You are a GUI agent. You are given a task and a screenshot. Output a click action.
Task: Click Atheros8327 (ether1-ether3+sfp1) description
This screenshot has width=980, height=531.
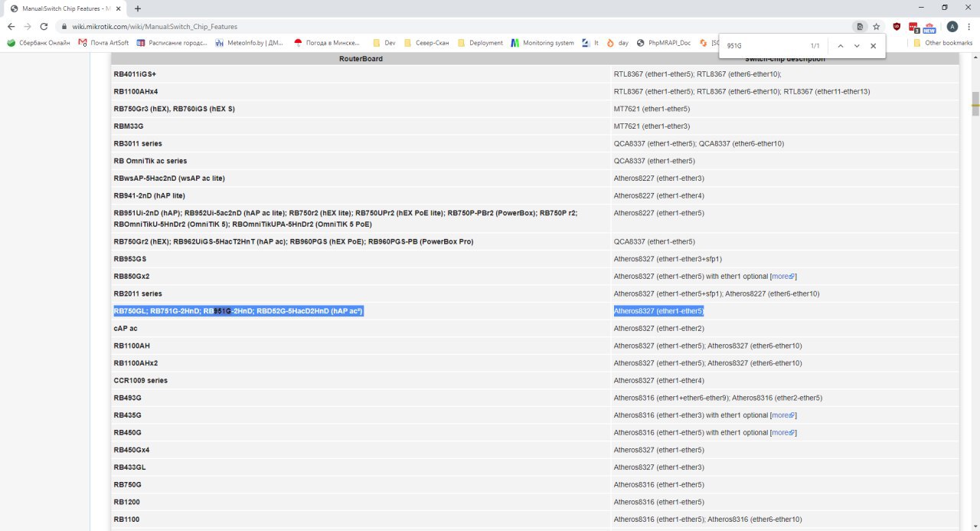668,259
